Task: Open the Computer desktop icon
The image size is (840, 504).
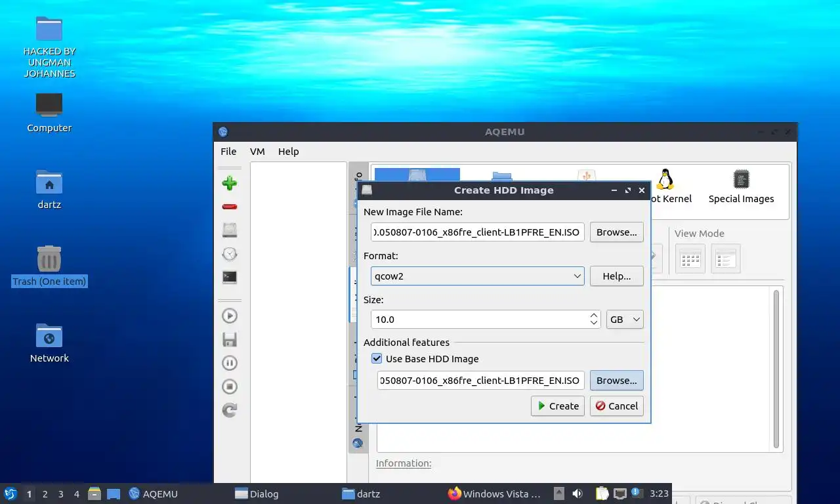Action: point(49,113)
